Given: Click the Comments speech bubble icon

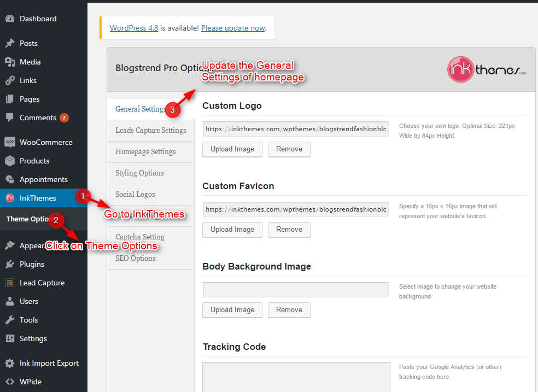Looking at the screenshot, I should pos(10,118).
